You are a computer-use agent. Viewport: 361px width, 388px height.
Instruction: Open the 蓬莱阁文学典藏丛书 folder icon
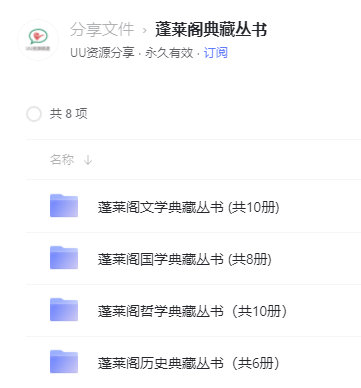pyautogui.click(x=64, y=206)
